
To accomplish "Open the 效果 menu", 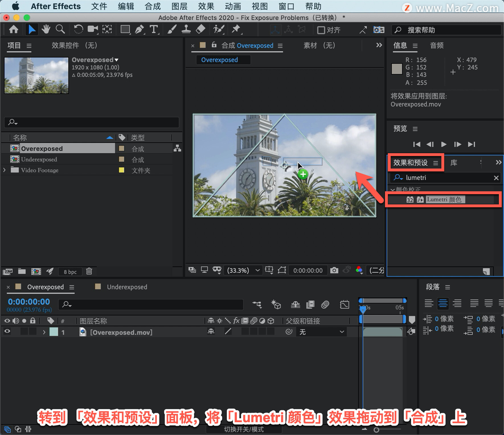I will click(x=206, y=6).
